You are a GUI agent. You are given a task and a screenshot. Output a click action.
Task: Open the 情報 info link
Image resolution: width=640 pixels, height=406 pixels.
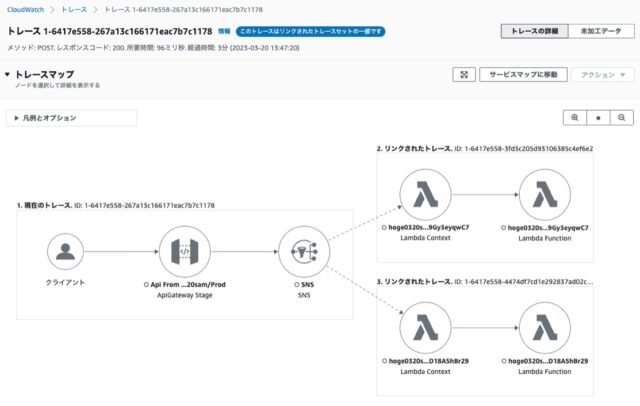[224, 32]
